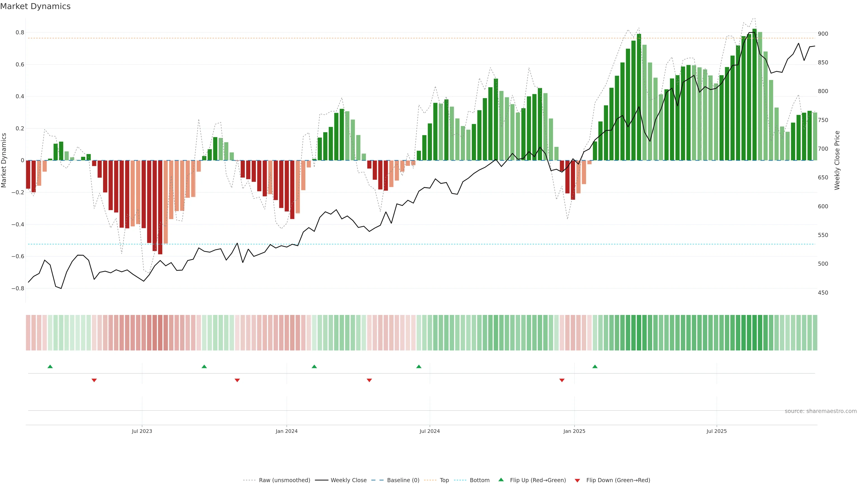Screen dimensions: 868x488
Task: Click the red Flip Down marker just before Jan 2025
Action: coord(562,380)
